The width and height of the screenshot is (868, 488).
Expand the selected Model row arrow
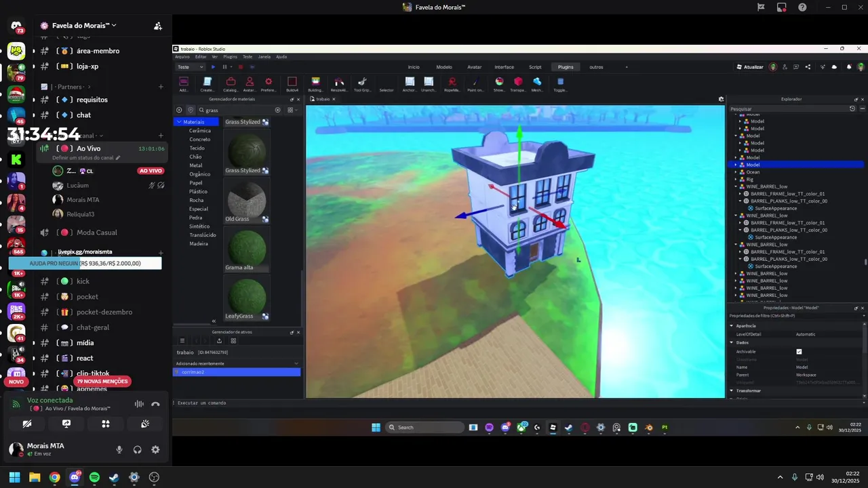[x=736, y=165]
